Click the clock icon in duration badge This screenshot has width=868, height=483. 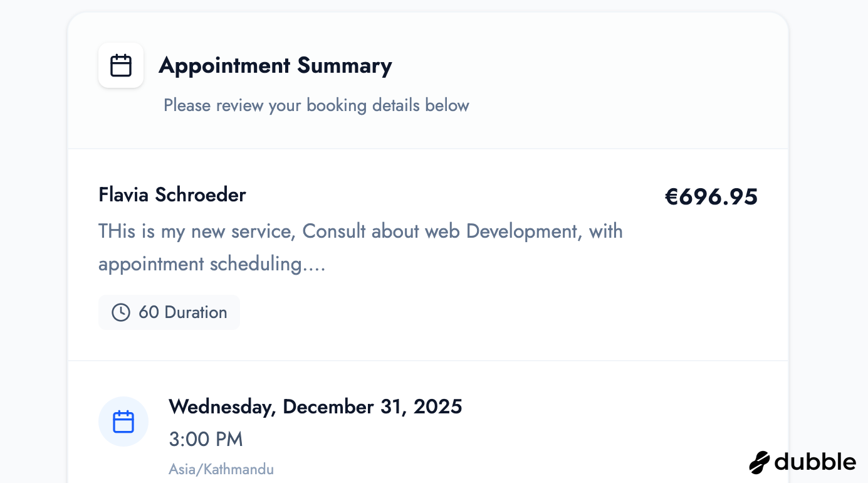(x=120, y=312)
